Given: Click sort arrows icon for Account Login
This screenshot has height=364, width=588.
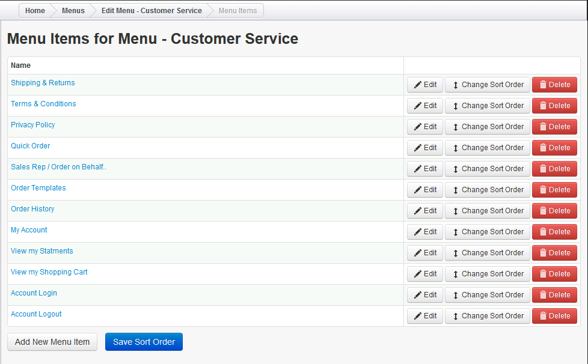Looking at the screenshot, I should point(455,295).
